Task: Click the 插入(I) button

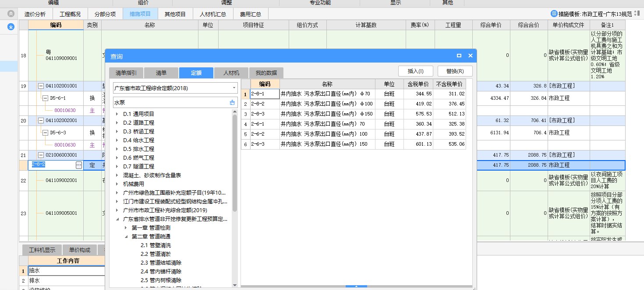Action: (x=416, y=71)
